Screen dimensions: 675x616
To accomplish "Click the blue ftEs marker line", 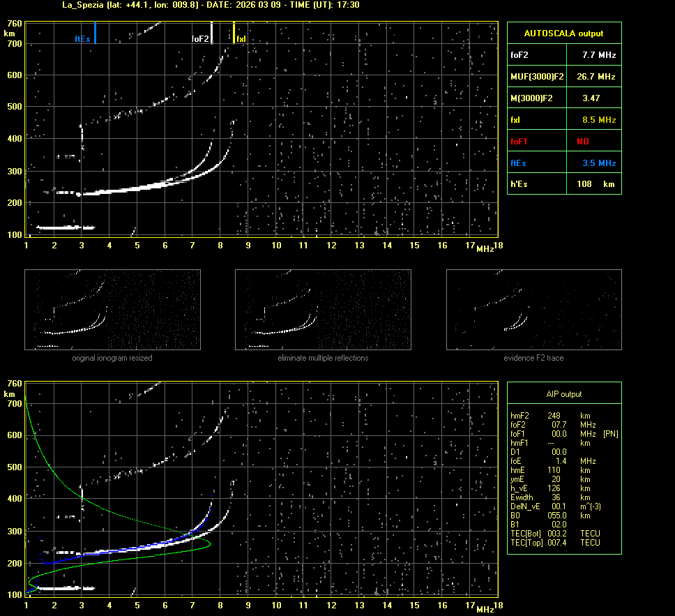I will [x=96, y=33].
